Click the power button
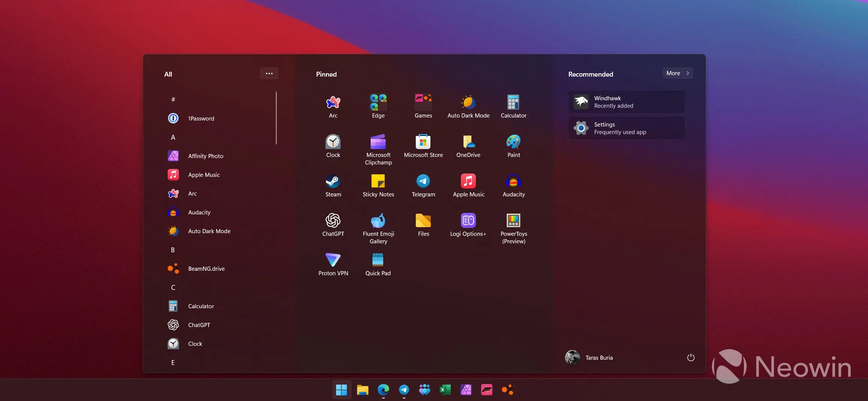The image size is (868, 401). (691, 357)
